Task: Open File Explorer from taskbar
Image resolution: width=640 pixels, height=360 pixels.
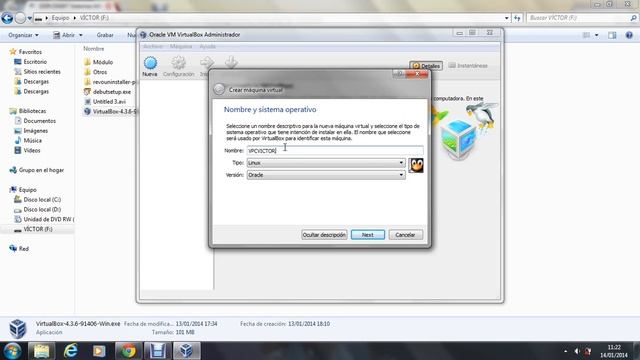Action: coord(41,351)
